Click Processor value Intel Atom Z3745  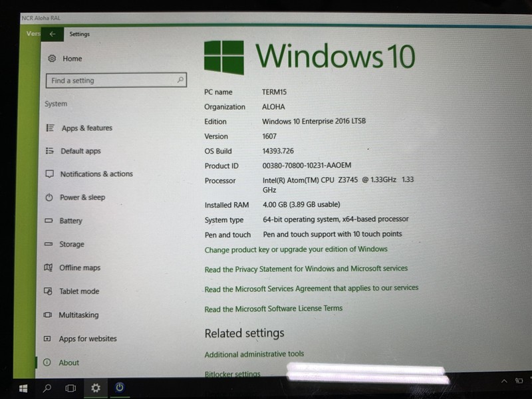338,185
